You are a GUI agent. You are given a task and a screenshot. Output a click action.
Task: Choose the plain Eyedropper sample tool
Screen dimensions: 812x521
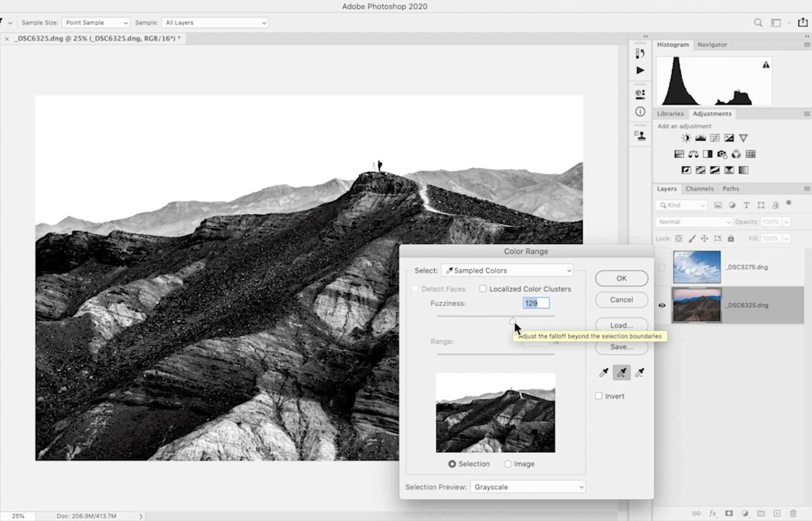[604, 373]
